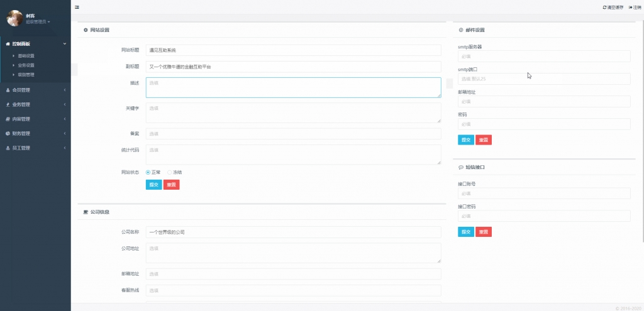
Task: Click the gear icon beside 网站设置
Action: point(86,30)
